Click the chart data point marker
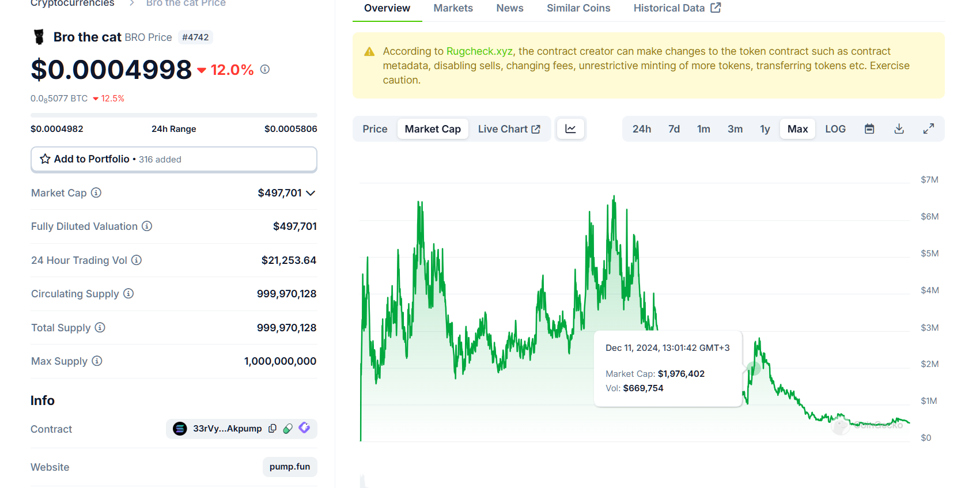980x488 pixels. tap(753, 368)
